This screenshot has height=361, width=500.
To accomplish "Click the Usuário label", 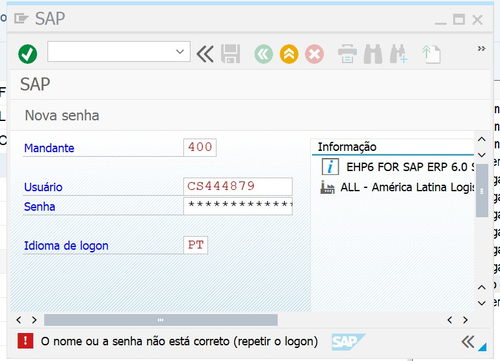I will coord(43,187).
